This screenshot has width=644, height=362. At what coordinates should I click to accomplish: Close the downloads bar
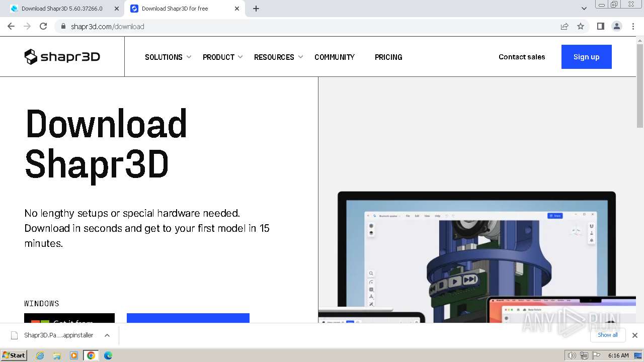(x=635, y=335)
